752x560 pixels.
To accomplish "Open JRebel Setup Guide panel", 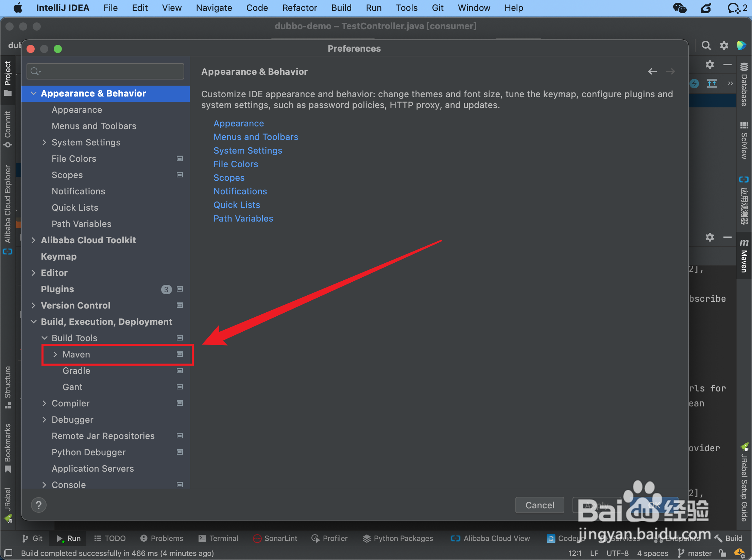I will pyautogui.click(x=744, y=482).
